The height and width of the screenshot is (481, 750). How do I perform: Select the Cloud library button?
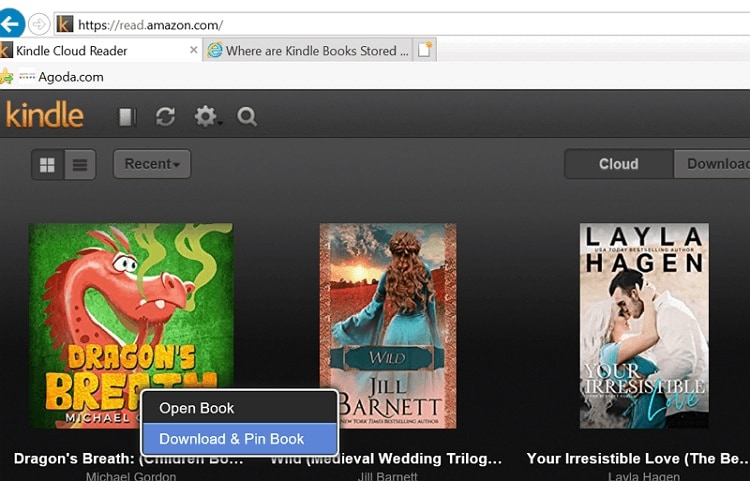point(618,164)
